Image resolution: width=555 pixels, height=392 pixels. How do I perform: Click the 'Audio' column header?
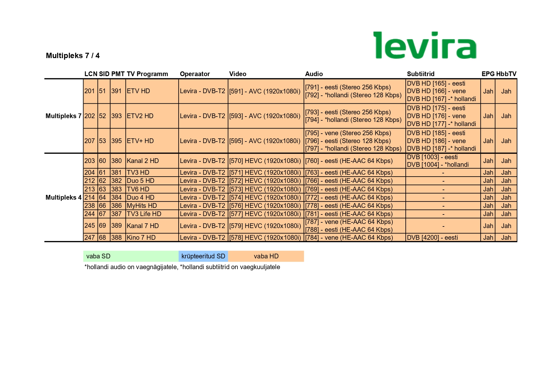(314, 74)
